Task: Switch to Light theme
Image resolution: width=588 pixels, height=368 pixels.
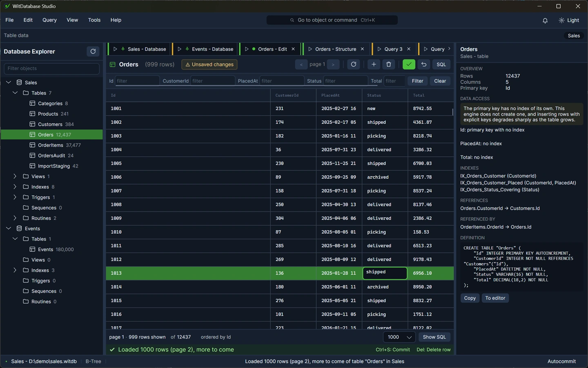Action: [569, 20]
